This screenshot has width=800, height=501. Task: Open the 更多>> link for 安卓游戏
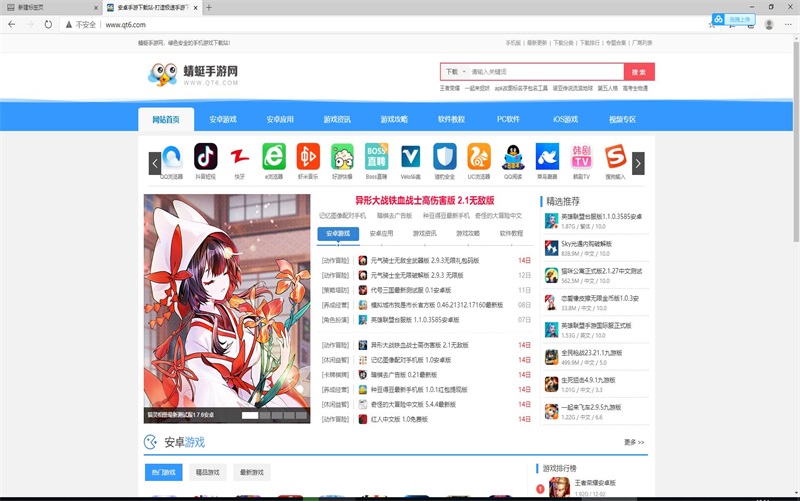tap(634, 442)
